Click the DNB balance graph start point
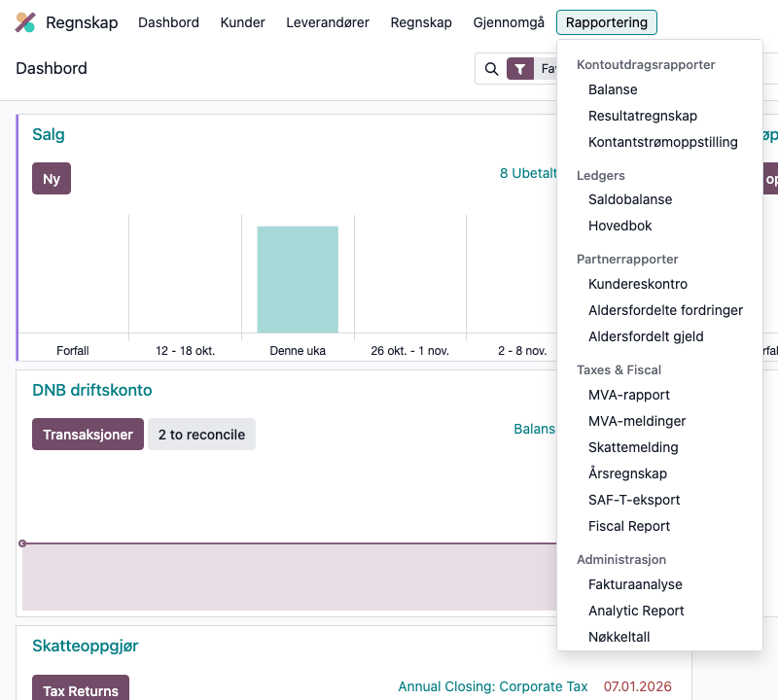Viewport: 778px width, 700px height. tap(22, 543)
